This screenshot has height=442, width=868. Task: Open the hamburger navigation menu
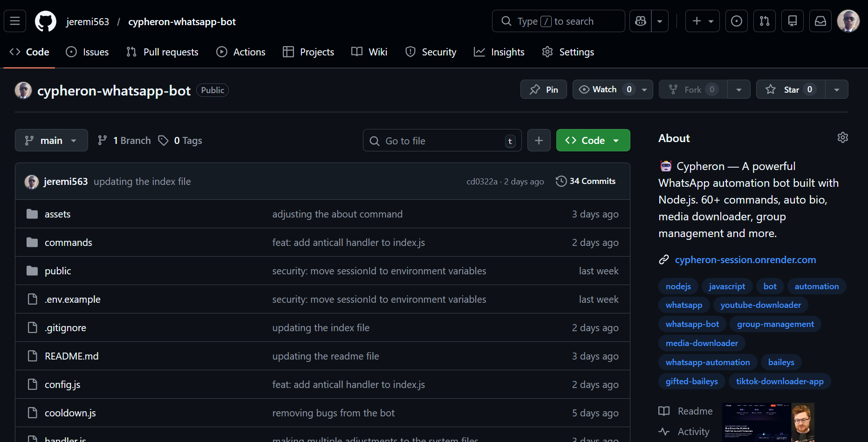(15, 21)
